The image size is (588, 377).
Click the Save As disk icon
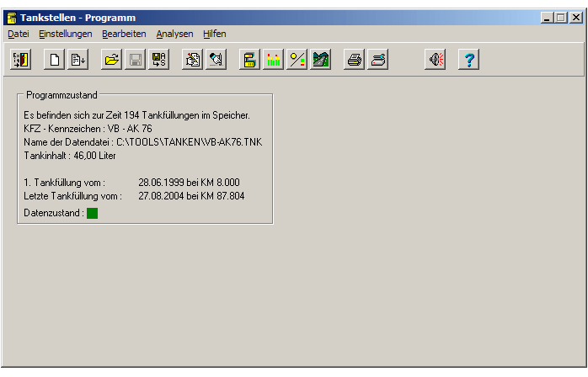click(x=158, y=60)
